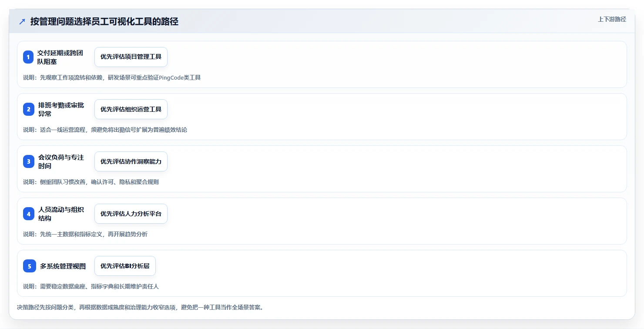644x329 pixels.
Task: Click the arrow icon beside the title
Action: pyautogui.click(x=22, y=22)
